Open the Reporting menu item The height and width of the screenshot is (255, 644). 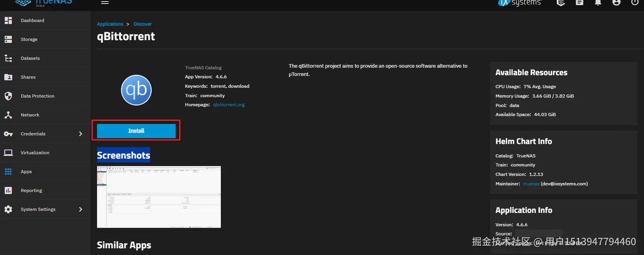[x=45, y=190]
